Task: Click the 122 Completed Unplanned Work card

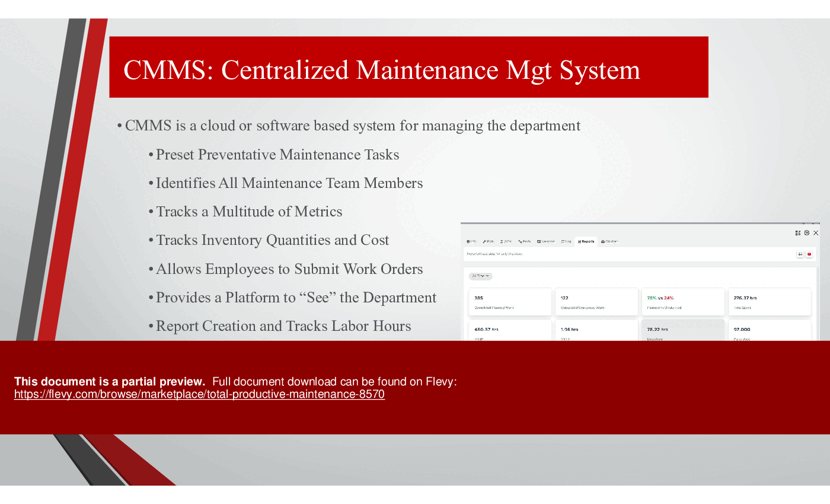Action: tap(596, 302)
